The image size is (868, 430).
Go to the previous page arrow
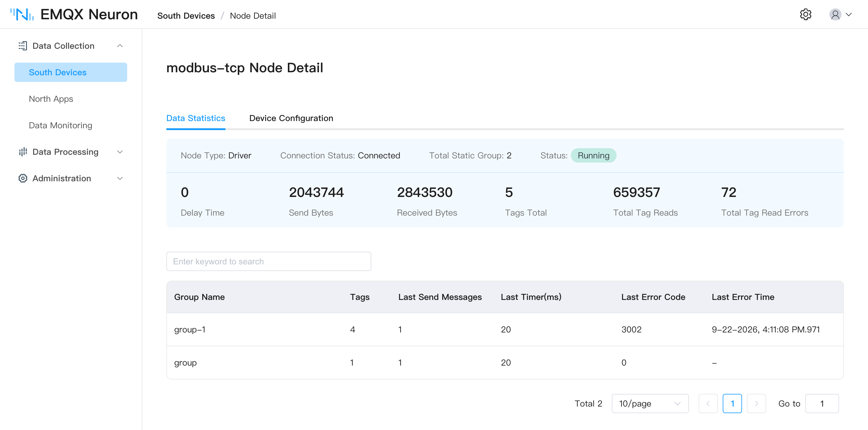pyautogui.click(x=708, y=404)
